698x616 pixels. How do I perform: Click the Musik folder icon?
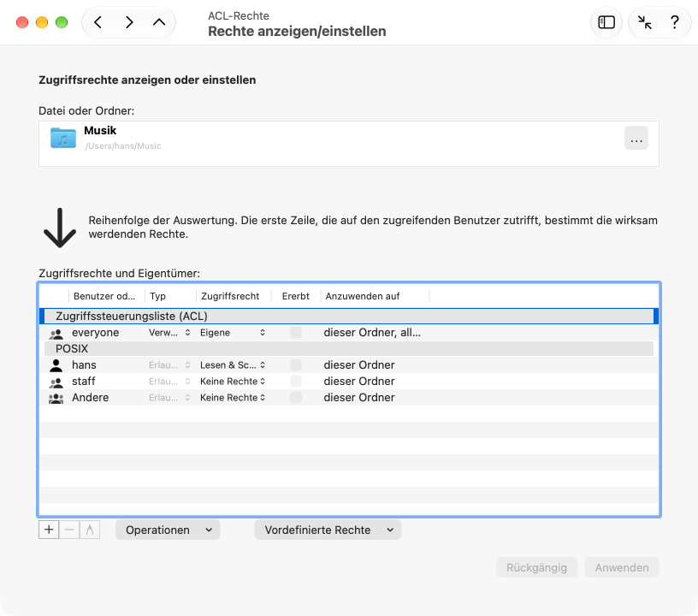(x=63, y=138)
